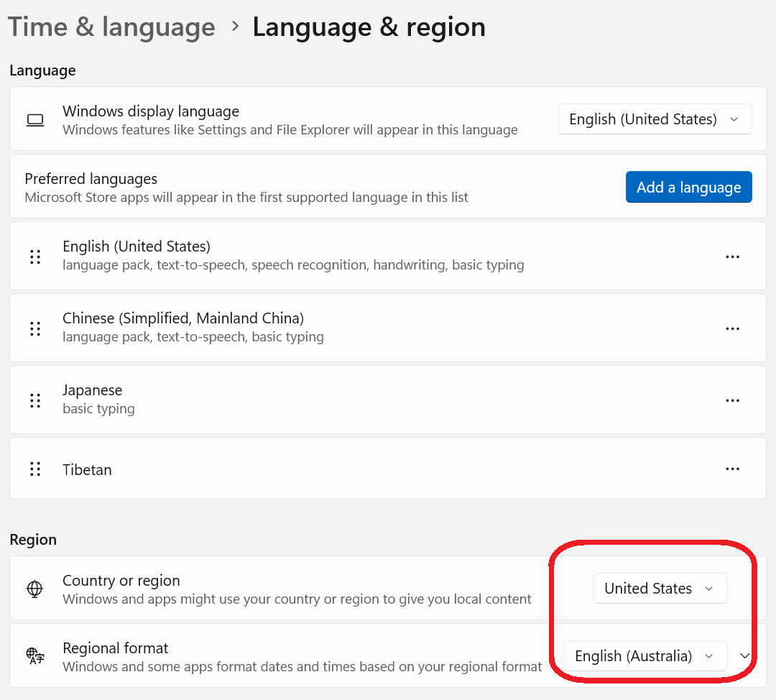Click the drag handle beside Japanese

tap(35, 400)
